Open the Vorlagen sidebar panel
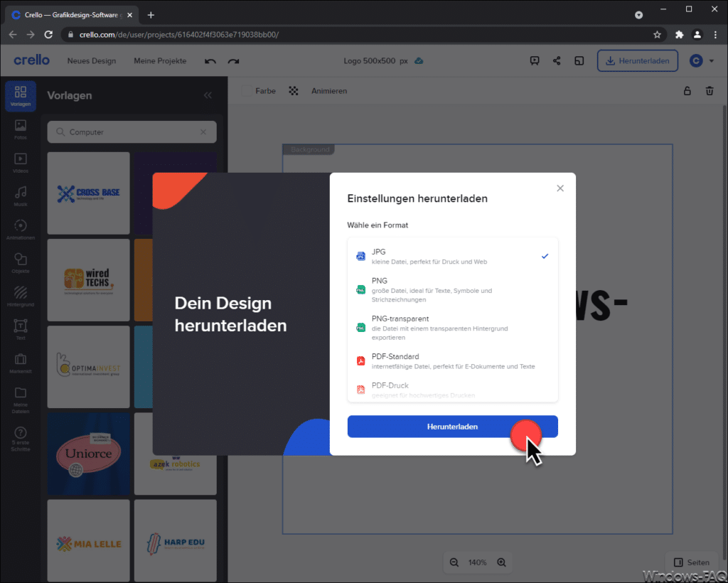This screenshot has width=728, height=583. tap(21, 95)
